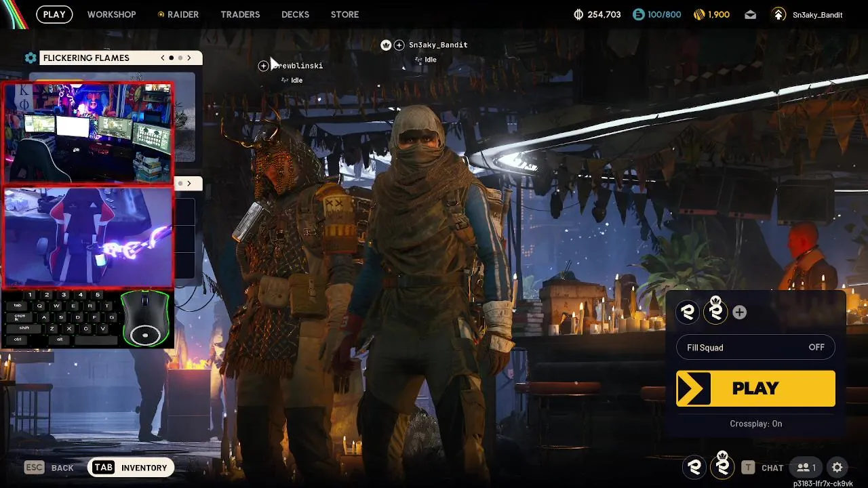Click the right arrow on the second left panel
This screenshot has height=488, width=868.
pyautogui.click(x=189, y=183)
